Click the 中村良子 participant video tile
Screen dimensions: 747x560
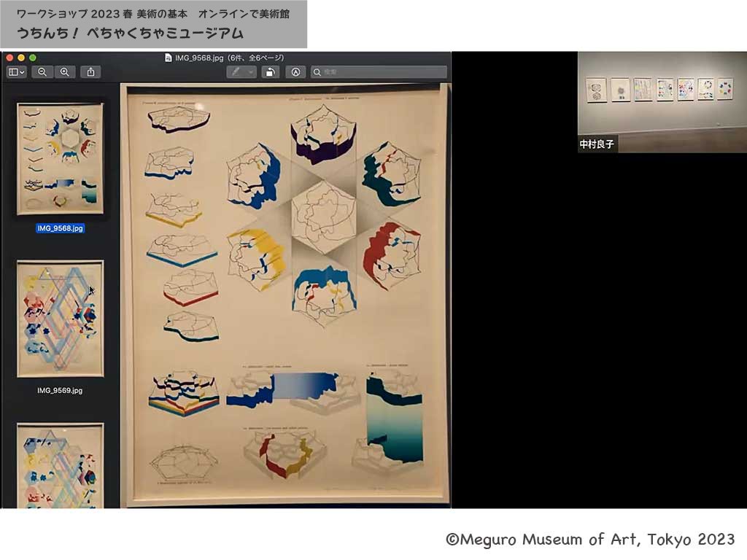coord(662,102)
